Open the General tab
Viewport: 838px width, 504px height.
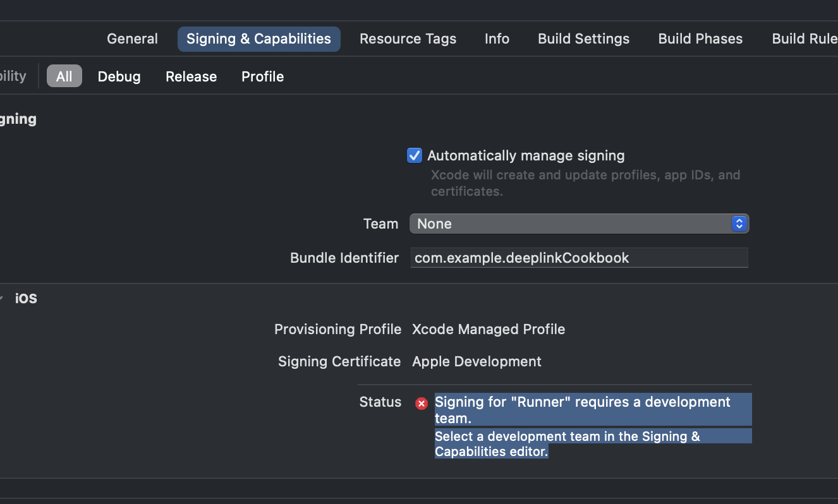point(132,39)
